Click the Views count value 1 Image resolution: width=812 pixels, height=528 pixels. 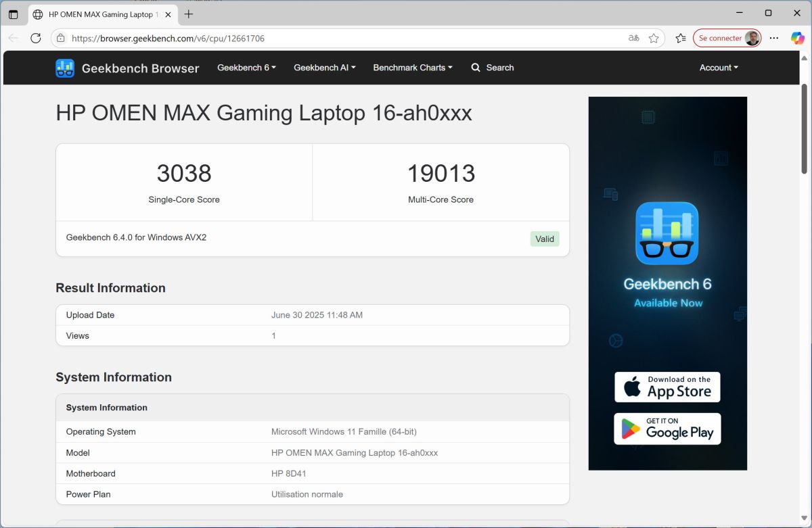tap(273, 336)
